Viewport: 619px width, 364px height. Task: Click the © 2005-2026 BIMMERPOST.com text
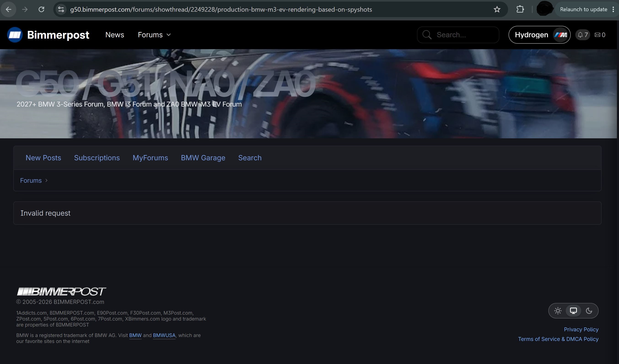60,302
